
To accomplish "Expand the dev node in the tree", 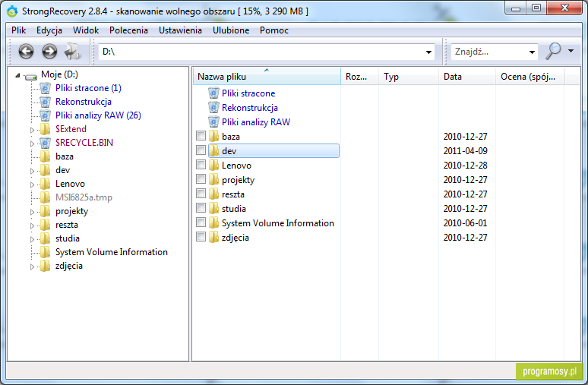I will click(32, 171).
